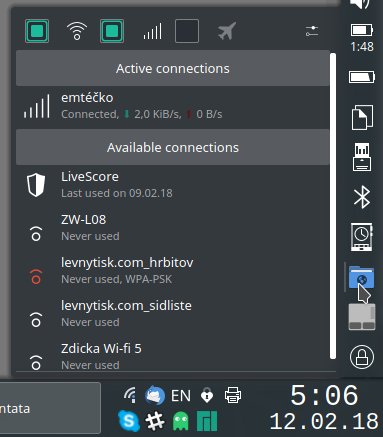383x437 pixels.
Task: Click the date 12.02.18
Action: click(324, 422)
